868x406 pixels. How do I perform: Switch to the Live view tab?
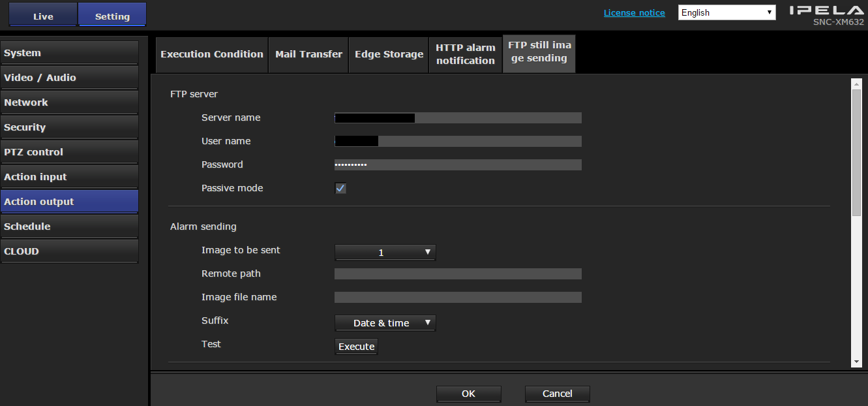coord(43,16)
